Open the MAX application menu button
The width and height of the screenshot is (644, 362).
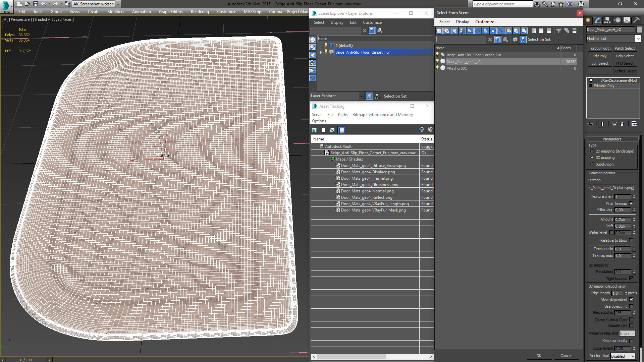tap(7, 6)
